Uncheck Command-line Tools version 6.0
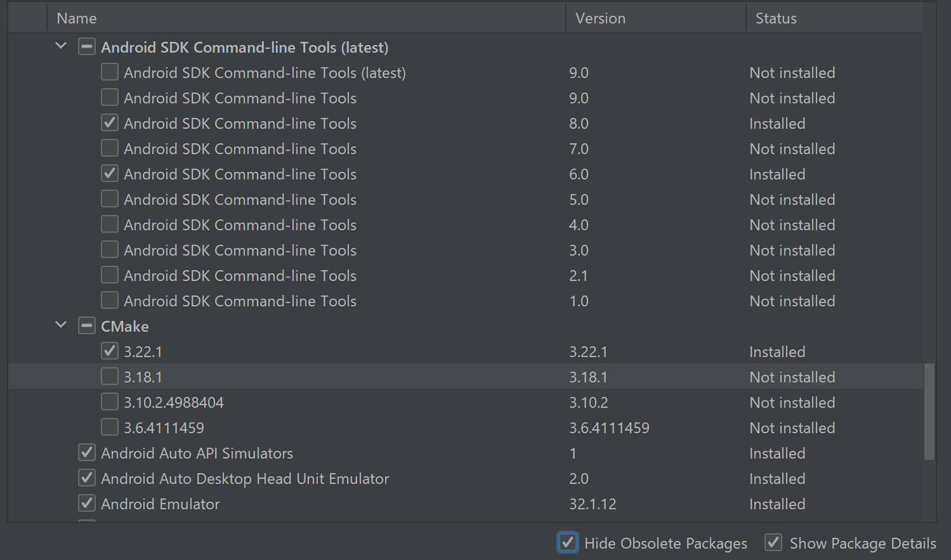 point(110,174)
